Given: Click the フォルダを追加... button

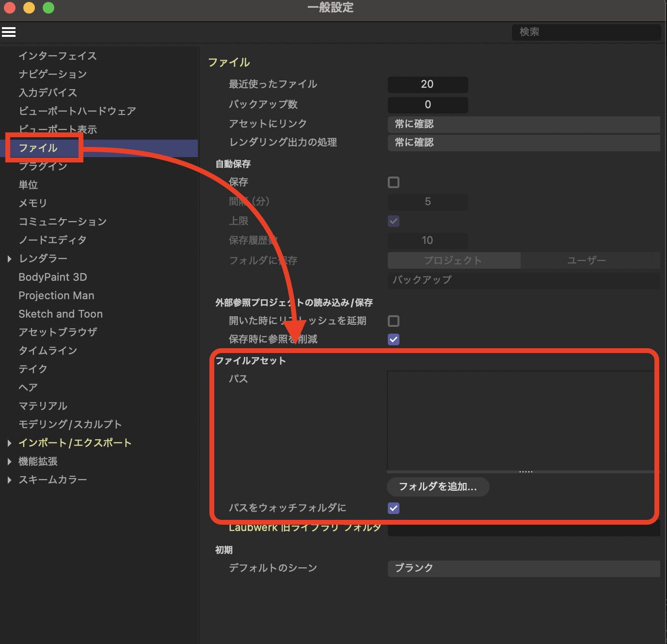Looking at the screenshot, I should pyautogui.click(x=438, y=486).
